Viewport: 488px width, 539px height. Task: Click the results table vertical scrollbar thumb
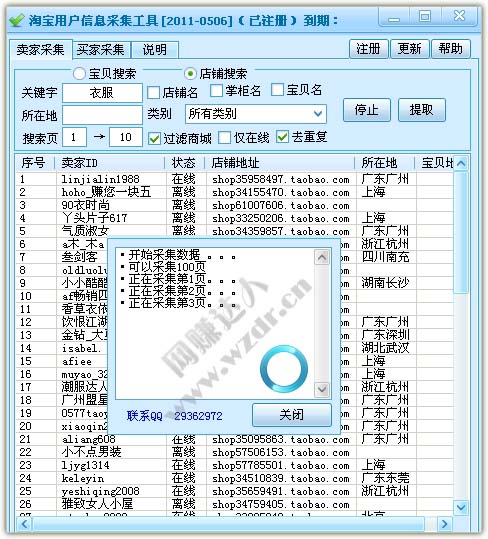point(461,232)
